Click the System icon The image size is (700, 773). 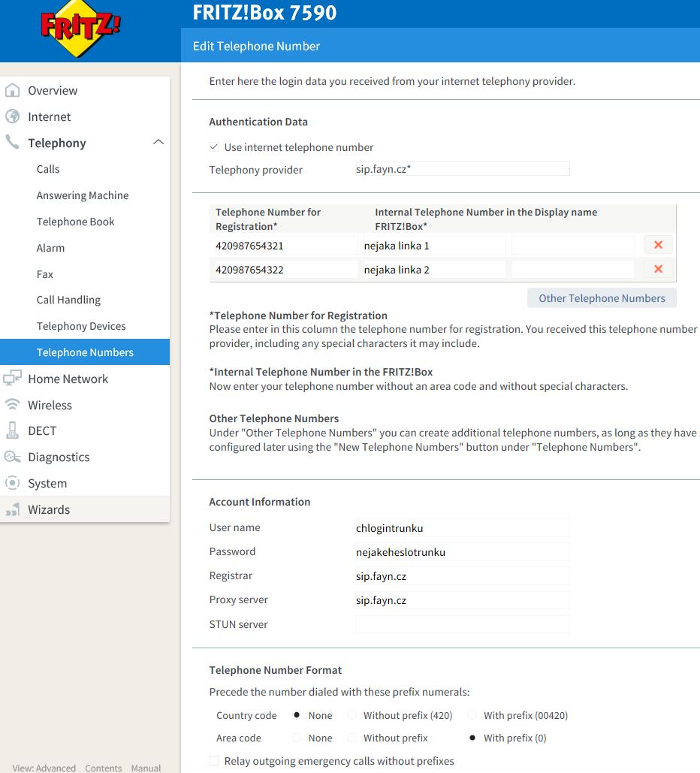click(12, 482)
